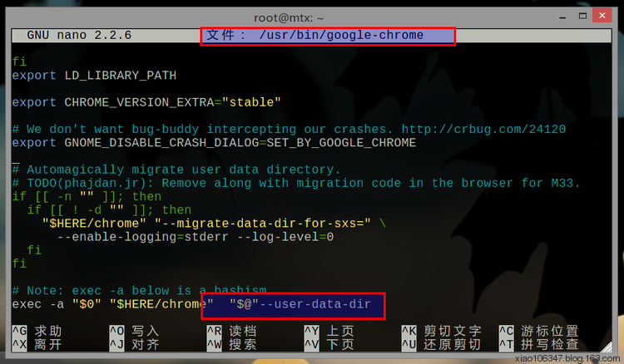
Task: Click the ^O 写入 write-out shortcut
Action: [135, 331]
